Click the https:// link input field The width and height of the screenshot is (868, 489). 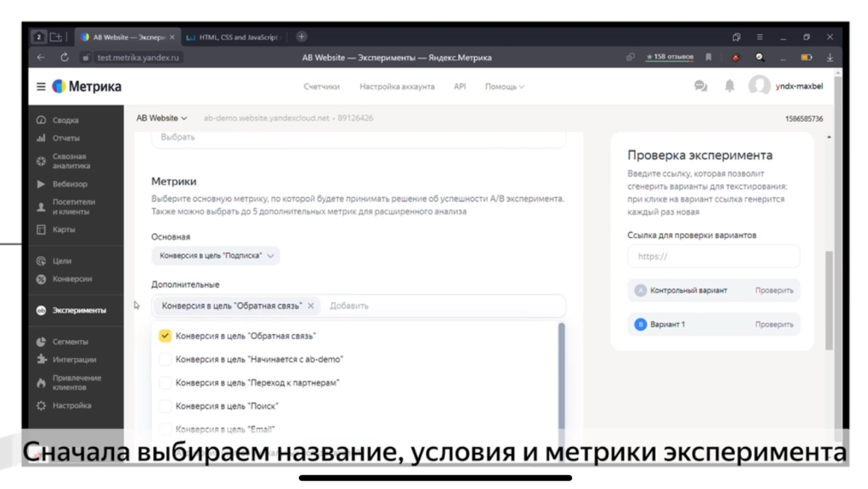(x=713, y=256)
